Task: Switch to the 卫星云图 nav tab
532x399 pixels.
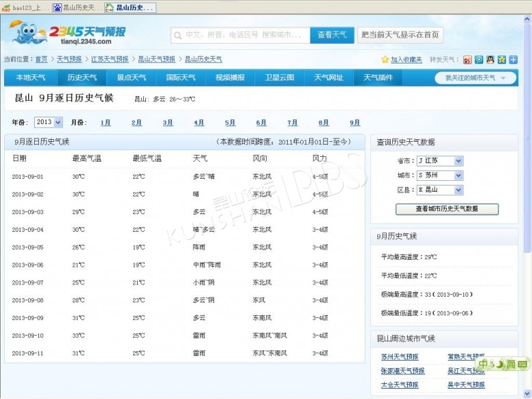Action: (x=280, y=78)
